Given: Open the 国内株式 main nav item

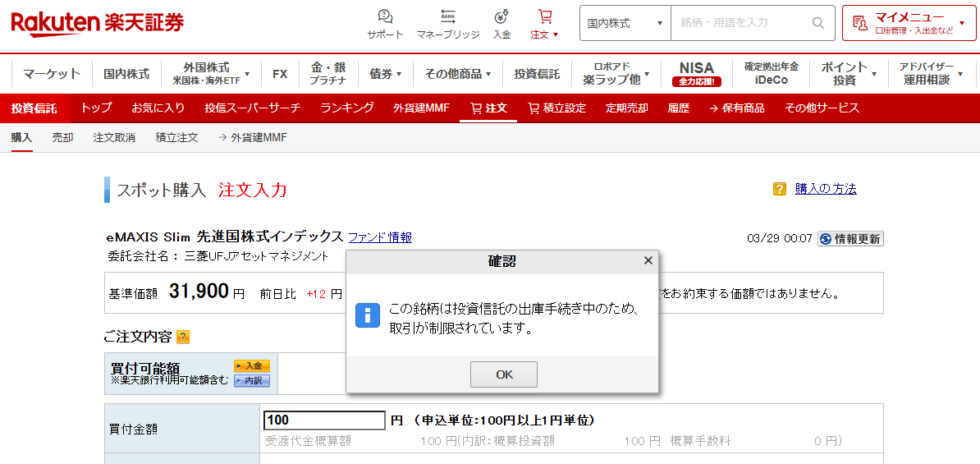Looking at the screenshot, I should point(126,74).
